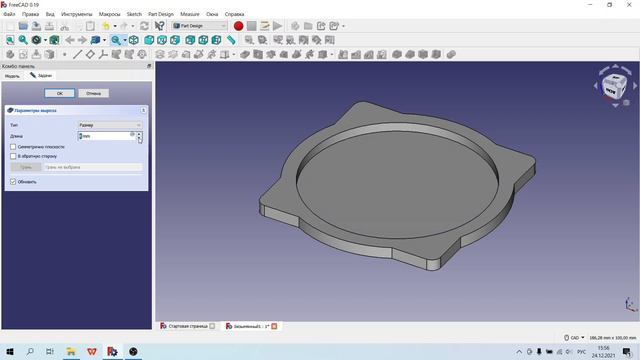
Task: Open CAD navigation style dropdown in status bar
Action: click(x=574, y=338)
